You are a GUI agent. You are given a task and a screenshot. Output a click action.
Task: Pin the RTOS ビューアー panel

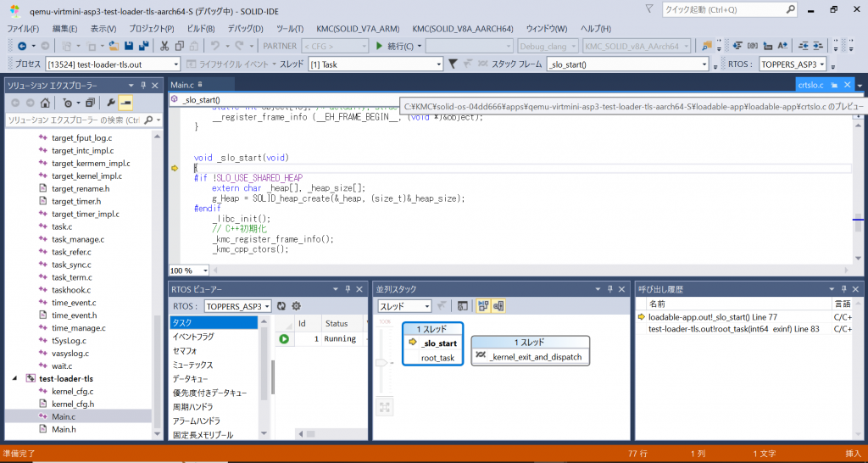348,289
